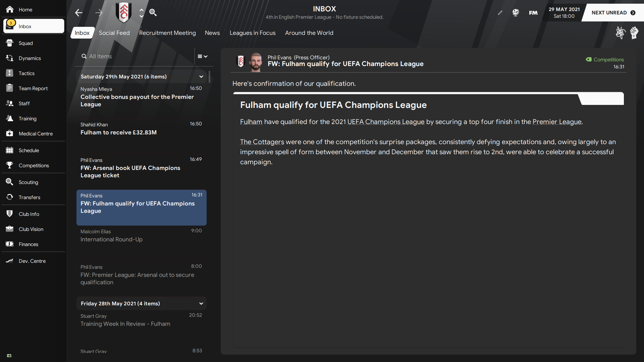Click the pencil edit icon
This screenshot has width=644, height=362.
[x=500, y=13]
